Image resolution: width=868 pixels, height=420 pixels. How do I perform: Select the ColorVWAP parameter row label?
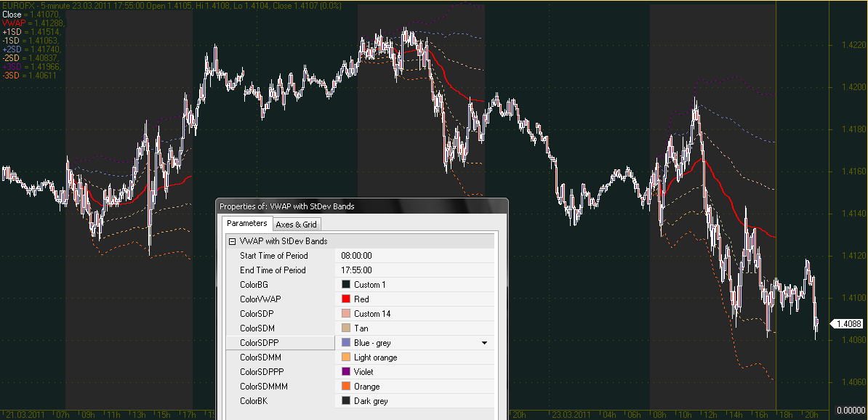(260, 299)
